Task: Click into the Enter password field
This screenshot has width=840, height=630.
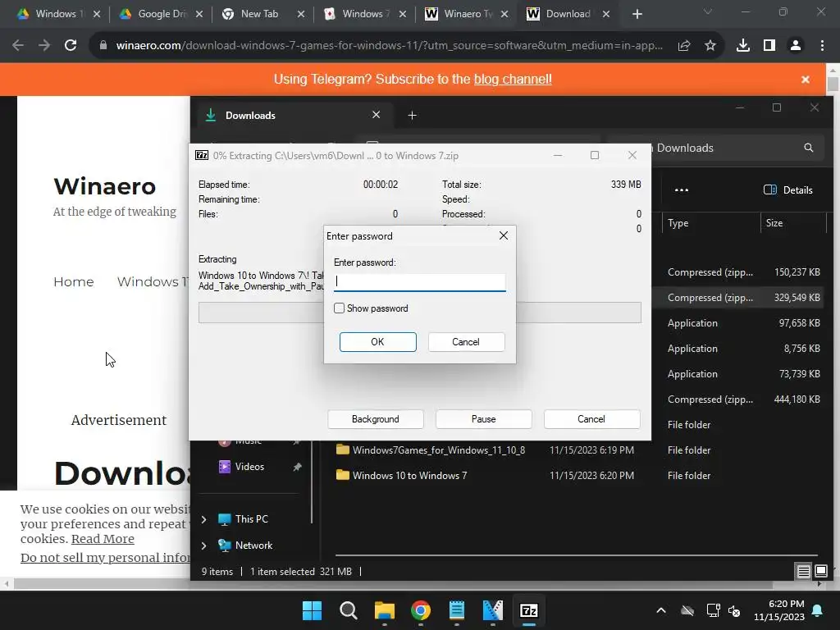Action: point(419,282)
